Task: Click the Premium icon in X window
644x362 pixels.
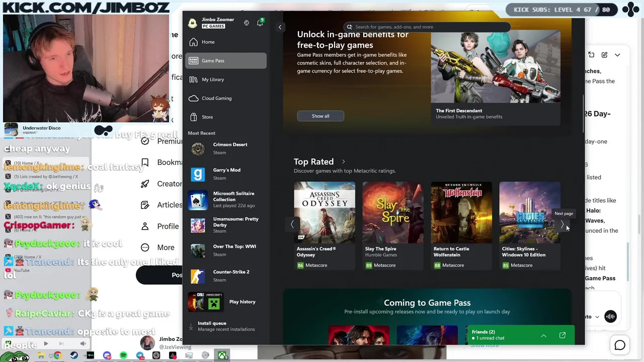Action: point(145,141)
